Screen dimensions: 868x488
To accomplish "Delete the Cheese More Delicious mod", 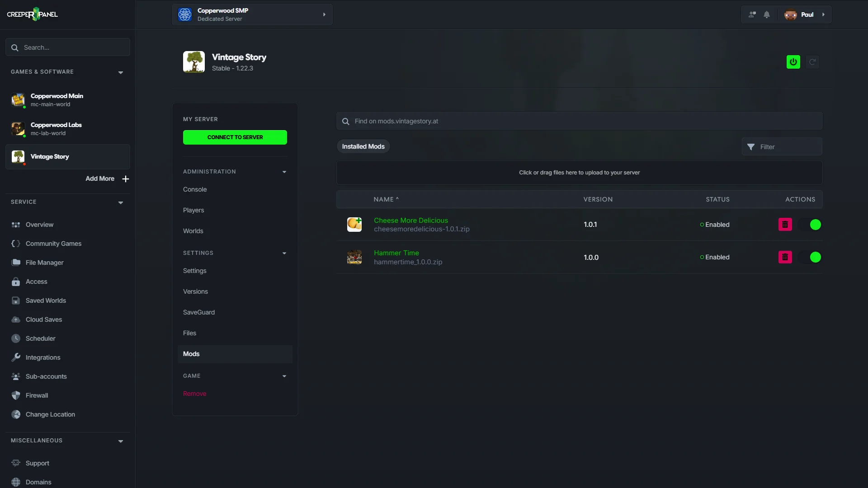I will coord(785,225).
